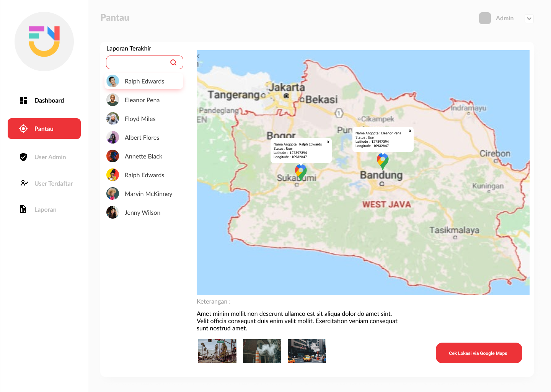Close the Eleanor Pena map popup
551x392 pixels.
click(x=410, y=131)
